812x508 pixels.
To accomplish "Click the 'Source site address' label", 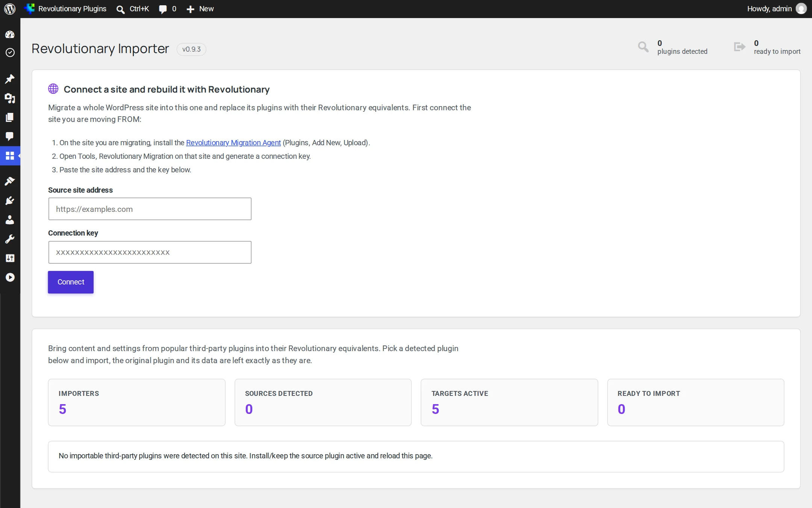I will coord(80,190).
